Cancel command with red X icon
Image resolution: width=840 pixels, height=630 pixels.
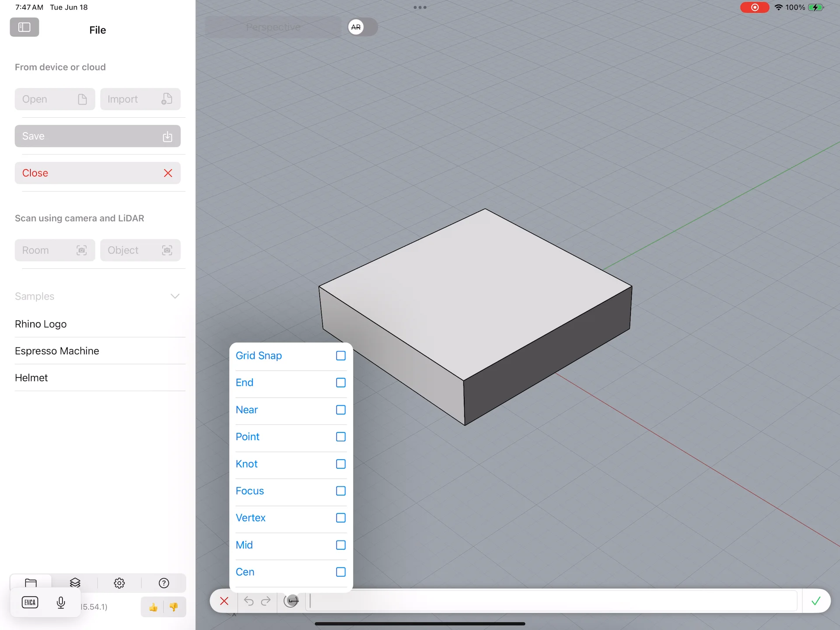224,601
